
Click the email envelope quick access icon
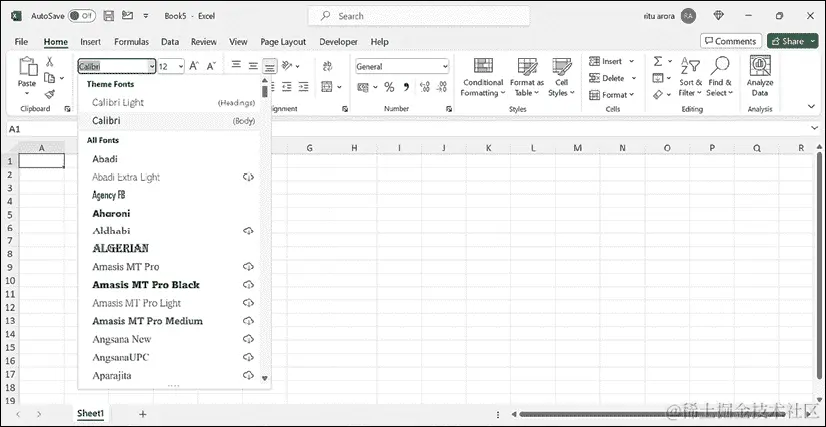(x=127, y=15)
